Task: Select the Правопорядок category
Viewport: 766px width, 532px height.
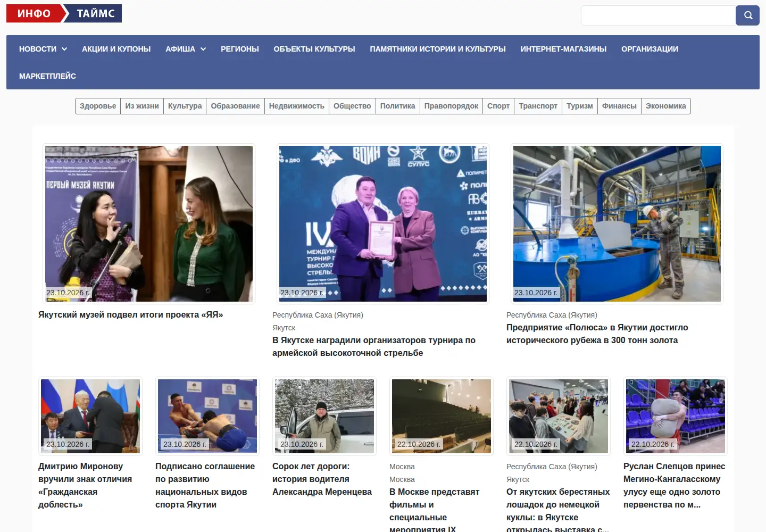Action: coord(451,106)
